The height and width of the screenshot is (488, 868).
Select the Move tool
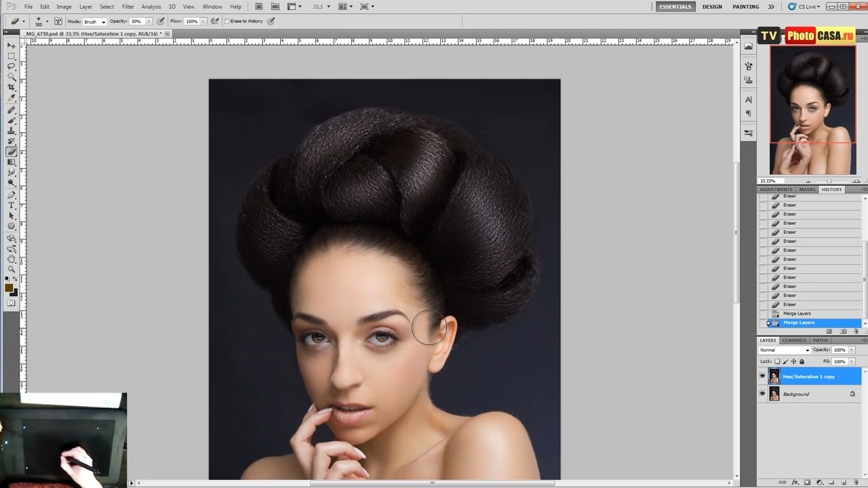(12, 45)
